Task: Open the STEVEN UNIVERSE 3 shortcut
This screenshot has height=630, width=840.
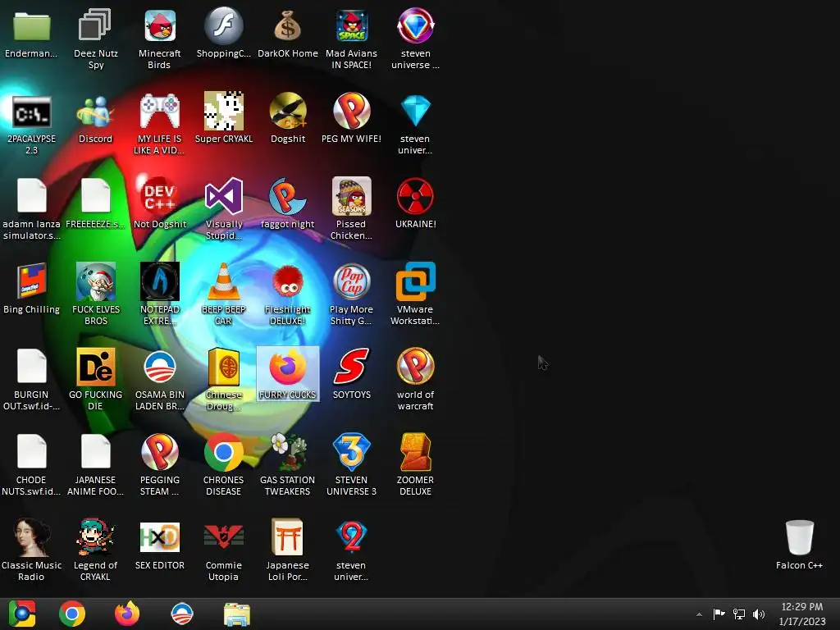Action: [351, 453]
